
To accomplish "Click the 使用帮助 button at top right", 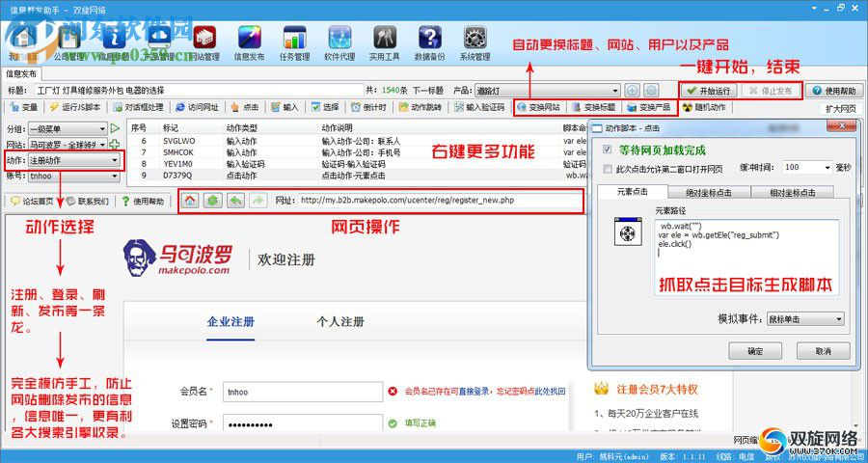I will point(835,91).
